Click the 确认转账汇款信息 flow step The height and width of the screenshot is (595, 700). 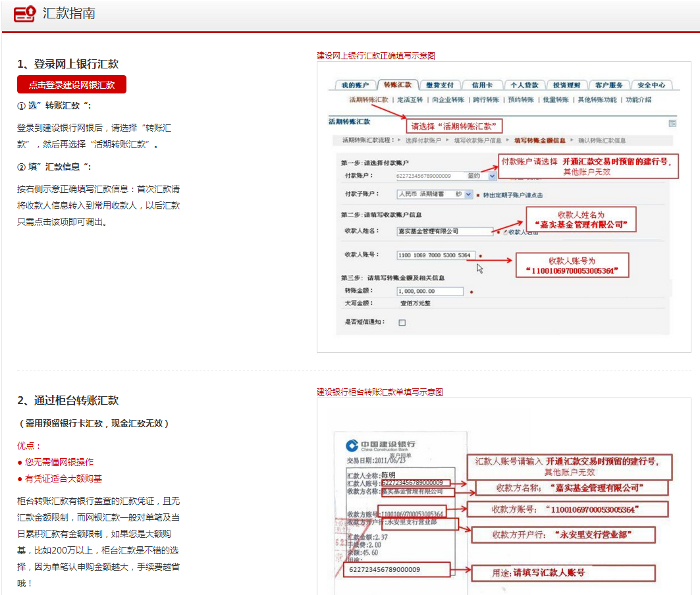(x=602, y=141)
